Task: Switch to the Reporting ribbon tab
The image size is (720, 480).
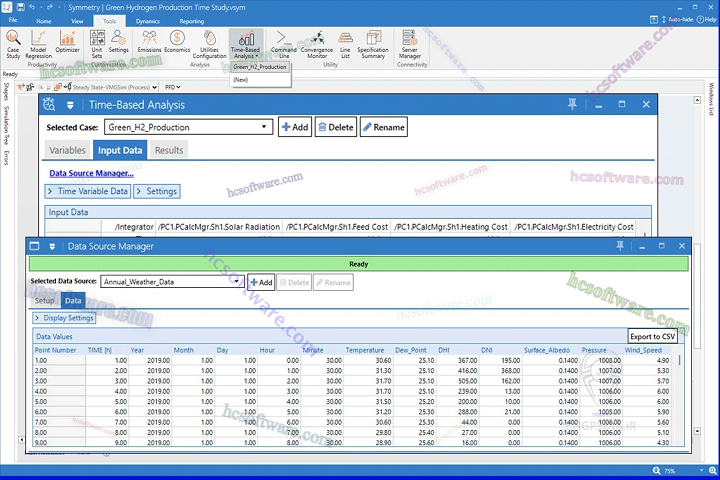Action: click(192, 21)
